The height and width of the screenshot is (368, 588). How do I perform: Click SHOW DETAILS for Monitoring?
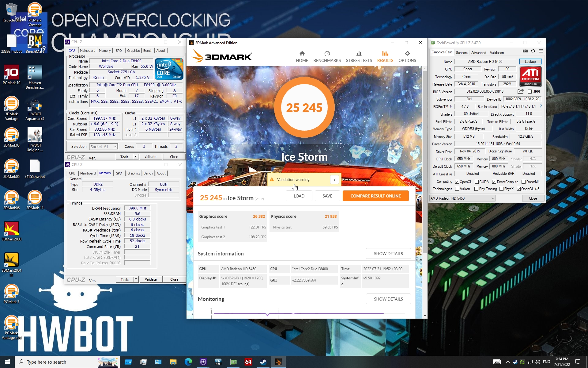point(388,299)
